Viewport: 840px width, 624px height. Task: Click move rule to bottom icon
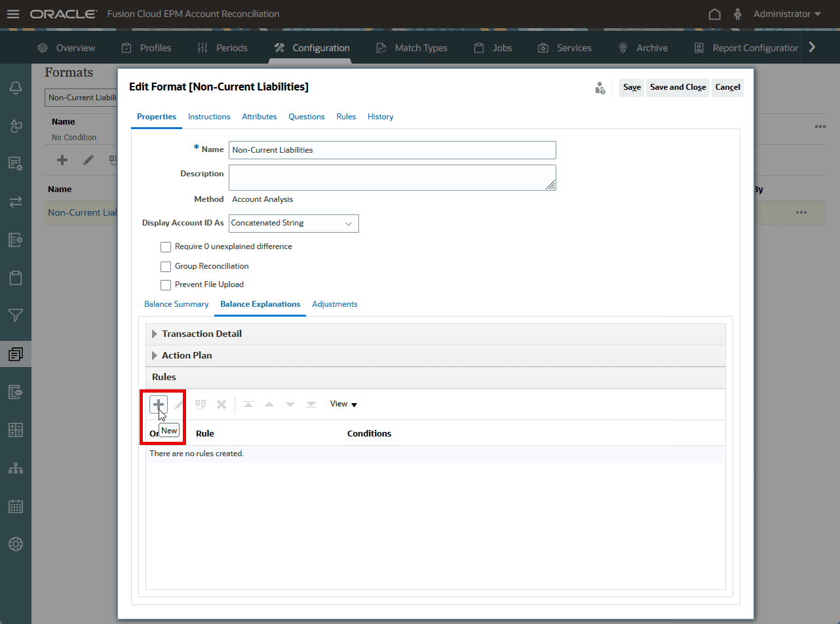click(x=311, y=404)
